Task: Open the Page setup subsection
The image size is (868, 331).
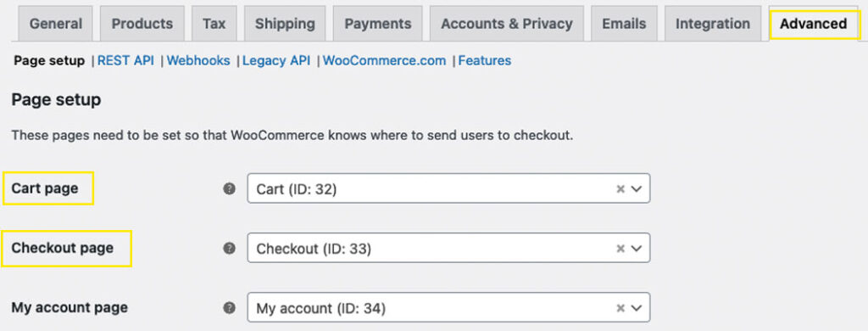Action: coord(49,60)
